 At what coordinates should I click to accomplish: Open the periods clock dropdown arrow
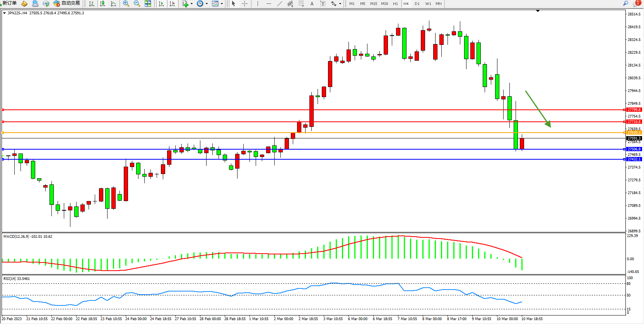pos(207,4)
